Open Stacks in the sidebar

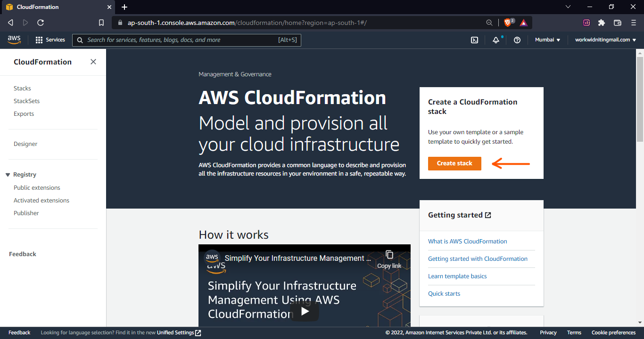pos(22,89)
